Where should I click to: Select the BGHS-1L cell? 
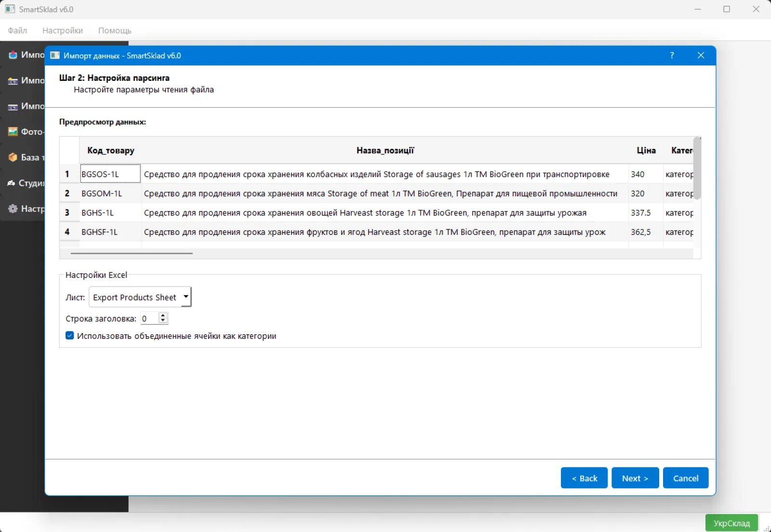(110, 212)
